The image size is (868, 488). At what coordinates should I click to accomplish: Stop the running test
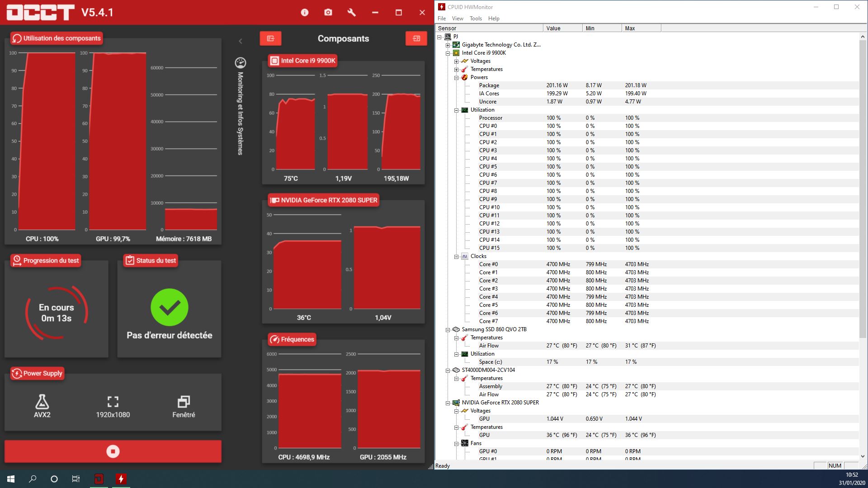point(113,451)
